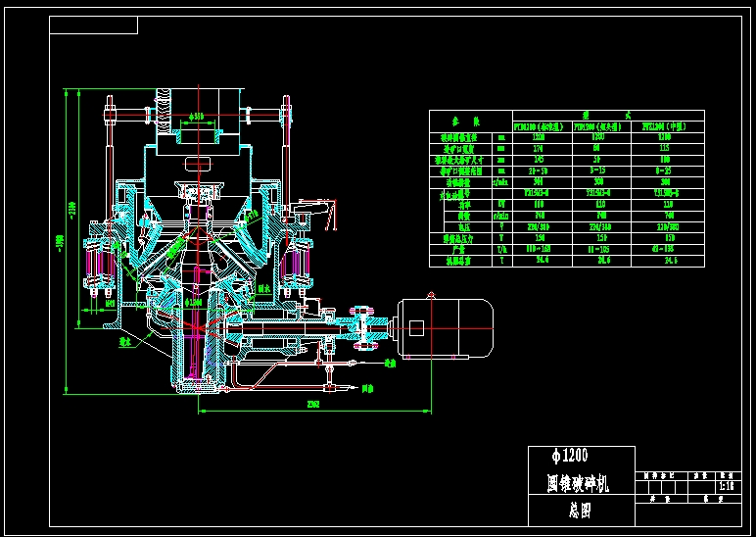Click the hand lever right of crusher

pos(316,207)
